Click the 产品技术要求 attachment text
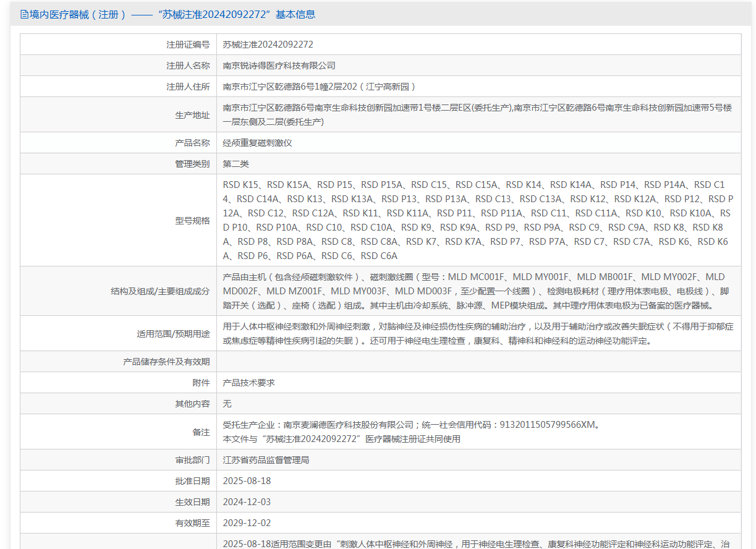Viewport: 756px width, 549px height. (x=248, y=383)
